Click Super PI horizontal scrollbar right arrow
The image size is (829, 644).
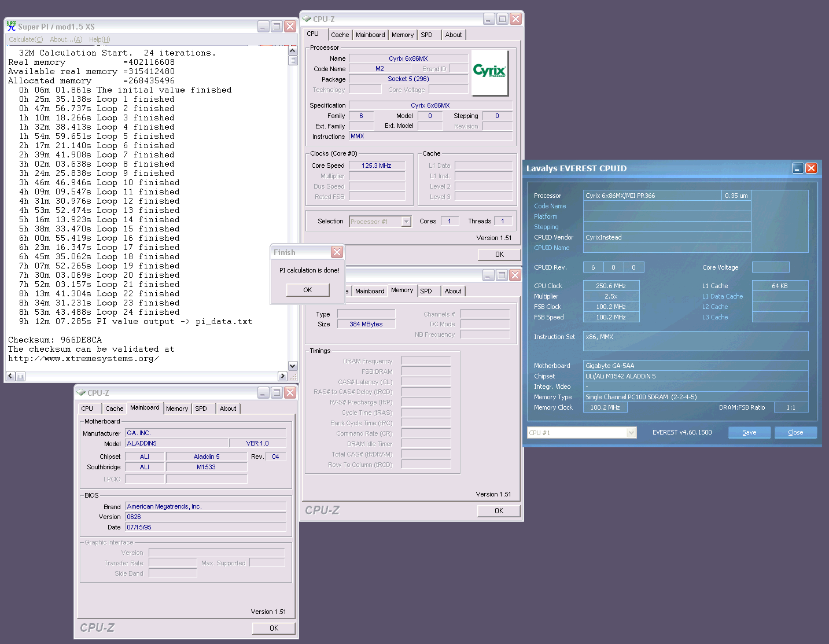[x=283, y=376]
